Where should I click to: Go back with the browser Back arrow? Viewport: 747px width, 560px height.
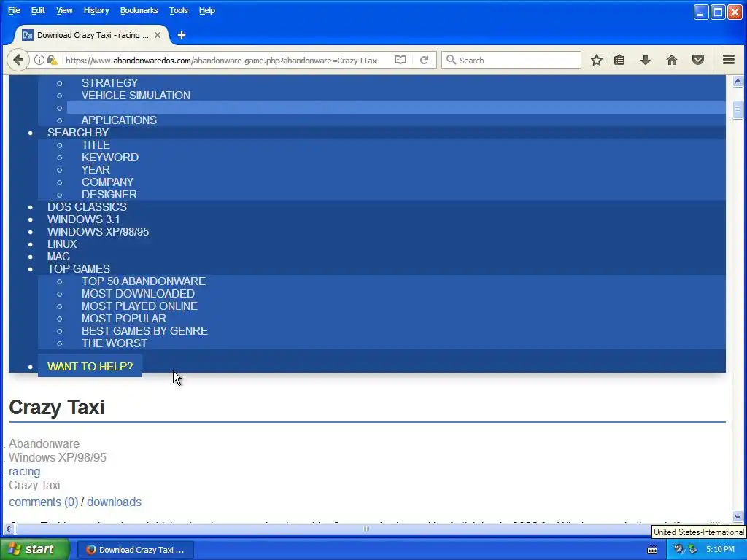tap(18, 60)
